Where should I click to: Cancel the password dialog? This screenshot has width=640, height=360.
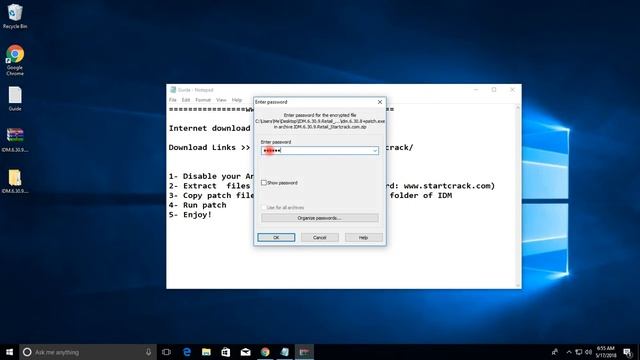320,237
